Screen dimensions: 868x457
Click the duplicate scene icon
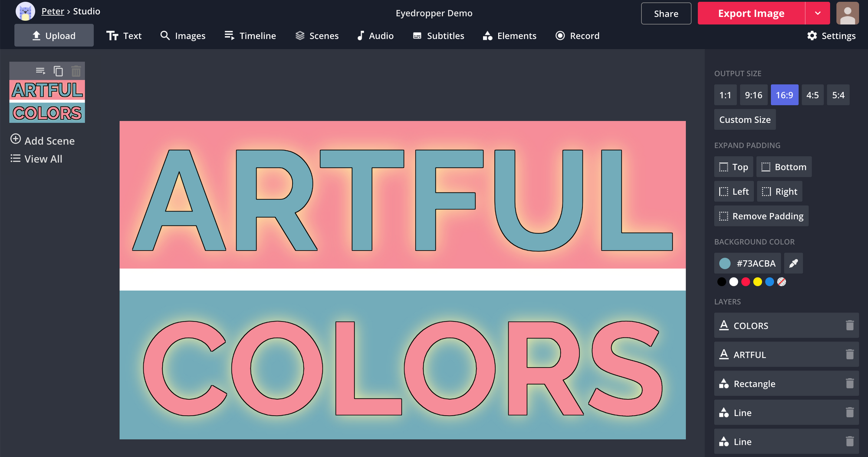click(x=58, y=71)
